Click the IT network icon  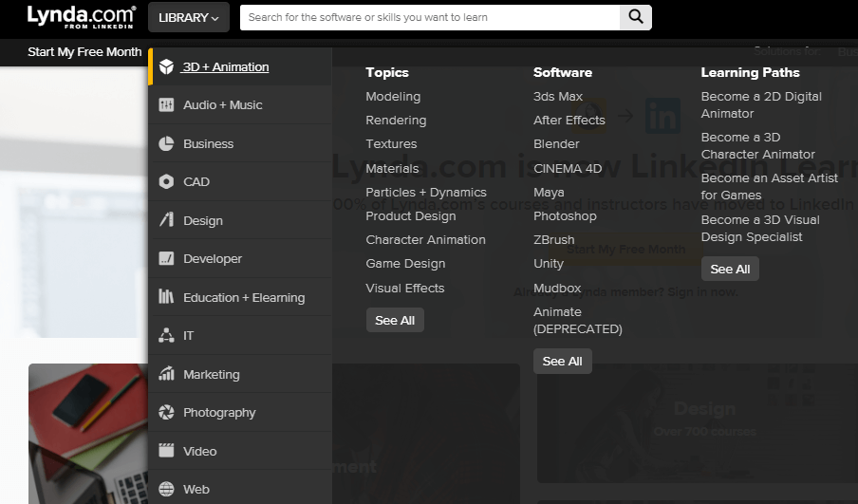pyautogui.click(x=166, y=335)
